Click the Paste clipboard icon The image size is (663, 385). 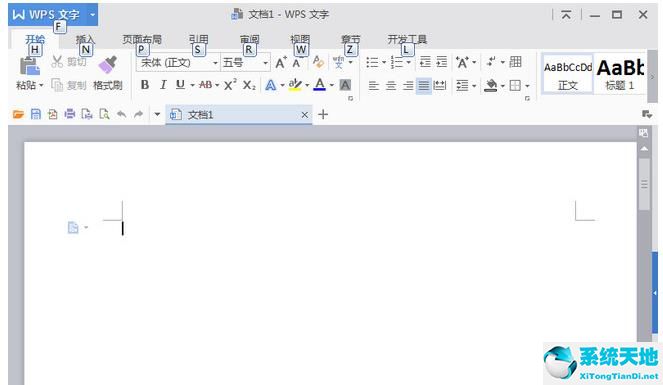(30, 66)
